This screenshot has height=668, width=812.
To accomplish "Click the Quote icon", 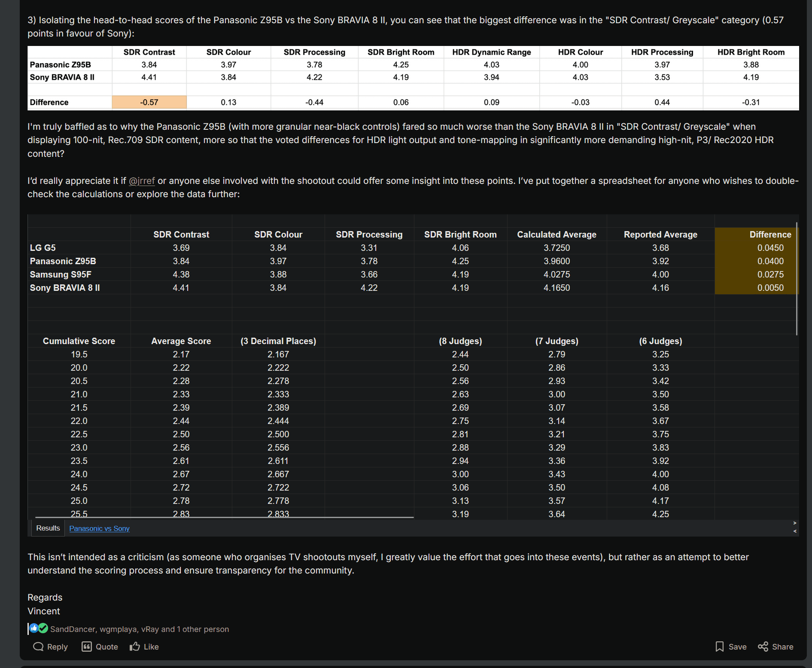I will pyautogui.click(x=87, y=647).
